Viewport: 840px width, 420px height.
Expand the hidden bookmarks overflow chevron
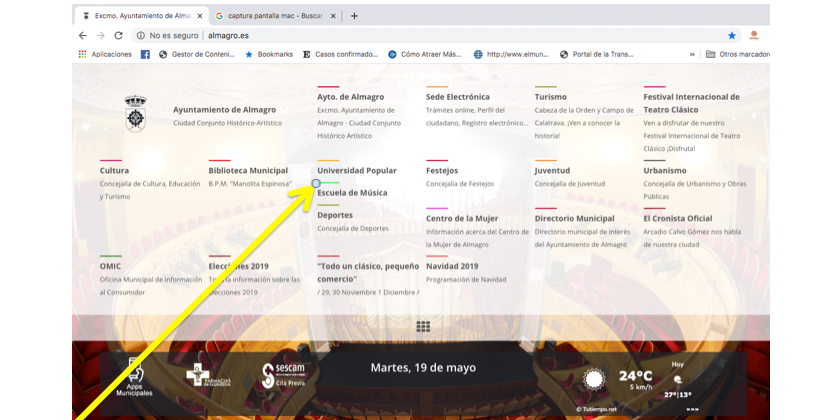[691, 54]
